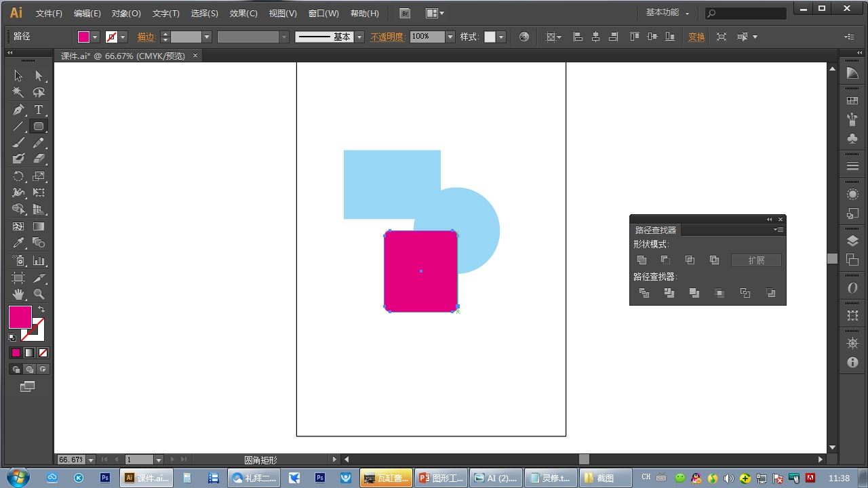Viewport: 868px width, 488px height.
Task: Select the Mesh tool
Action: click(18, 227)
